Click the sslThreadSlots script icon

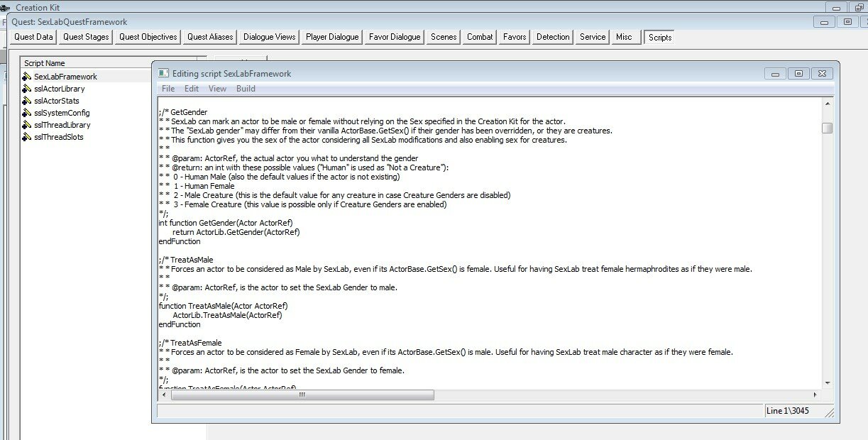[x=28, y=137]
